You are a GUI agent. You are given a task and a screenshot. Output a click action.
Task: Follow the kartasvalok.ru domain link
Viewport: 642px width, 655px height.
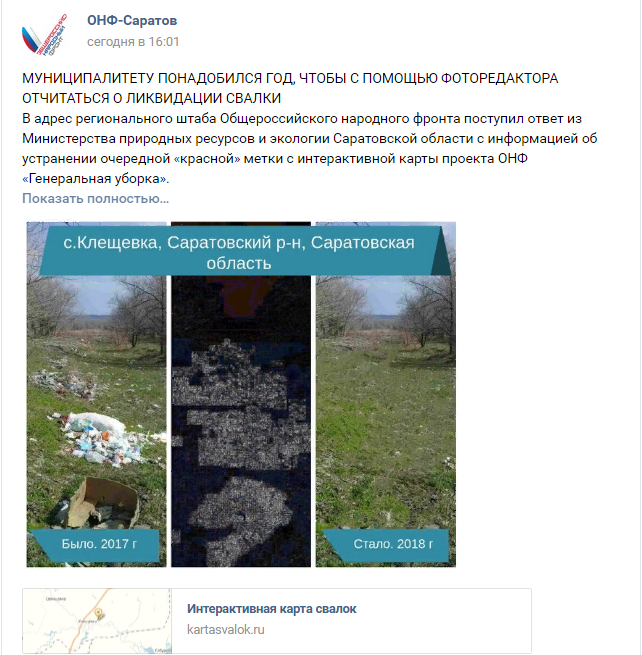[x=226, y=630]
